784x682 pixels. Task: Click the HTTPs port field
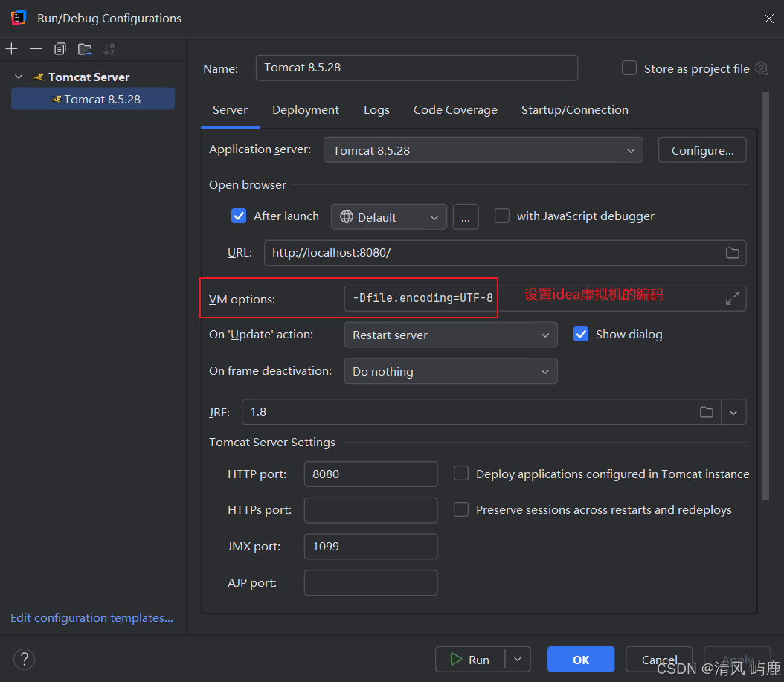[371, 510]
